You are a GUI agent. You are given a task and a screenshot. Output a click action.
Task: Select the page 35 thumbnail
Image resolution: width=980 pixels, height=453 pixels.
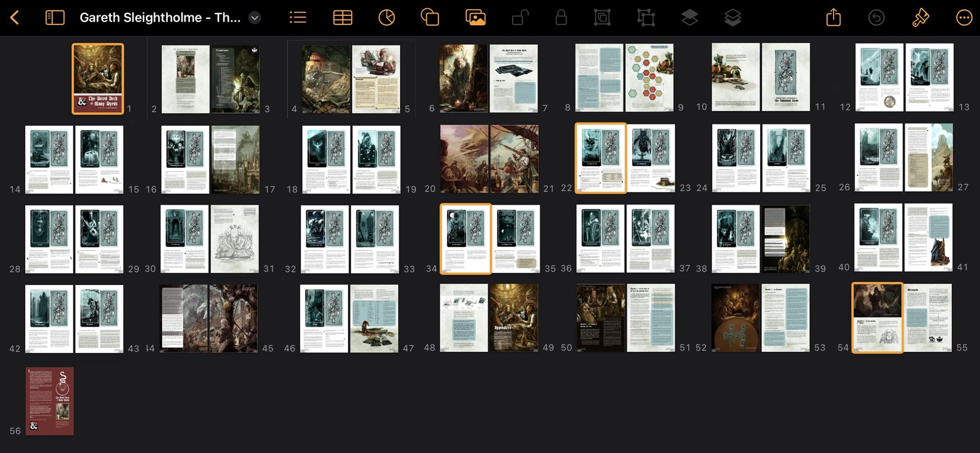pyautogui.click(x=517, y=239)
